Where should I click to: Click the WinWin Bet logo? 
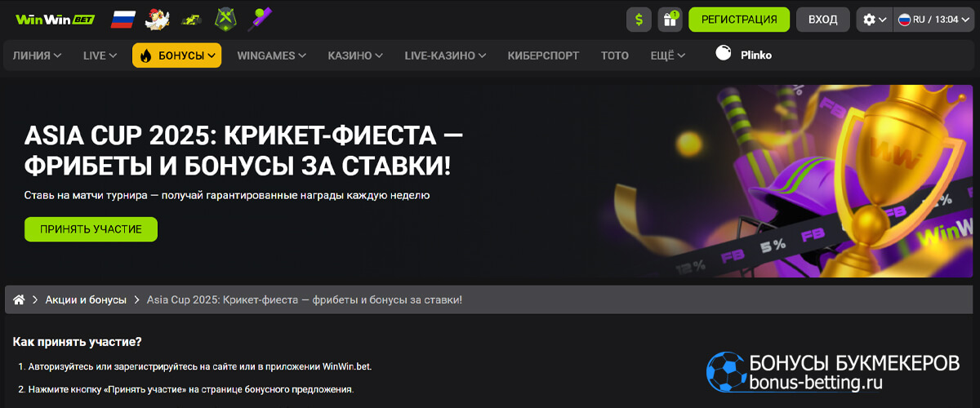(56, 18)
